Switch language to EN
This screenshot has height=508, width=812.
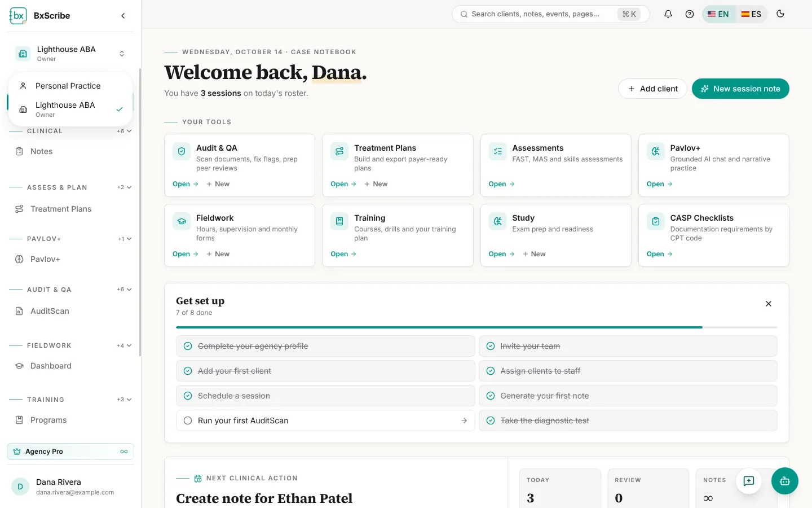click(719, 14)
